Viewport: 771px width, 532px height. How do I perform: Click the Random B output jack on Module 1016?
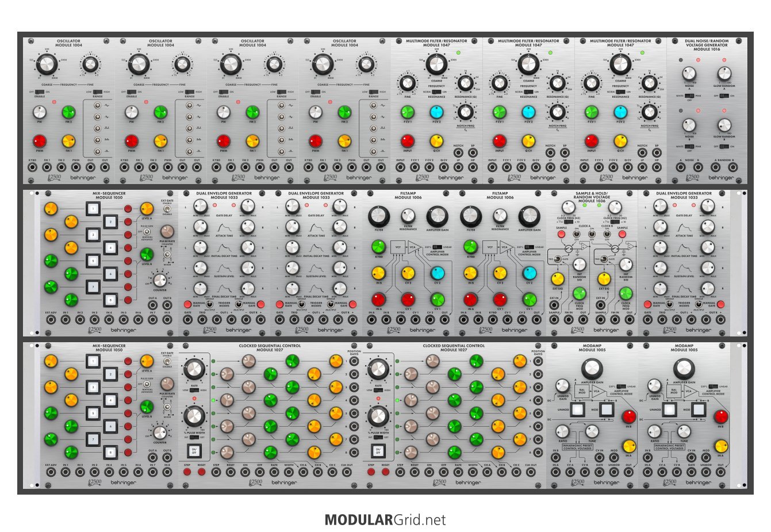732,167
